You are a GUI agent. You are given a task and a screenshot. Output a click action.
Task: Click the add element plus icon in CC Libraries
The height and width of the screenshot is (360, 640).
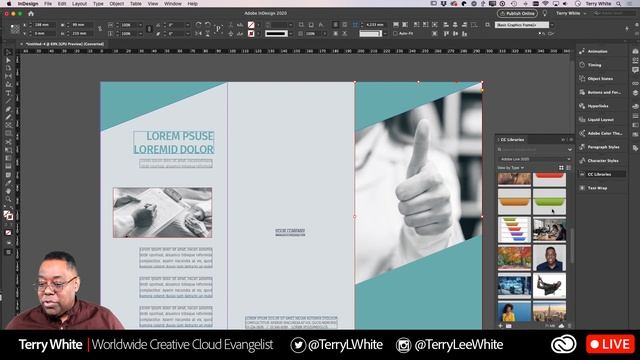tap(500, 326)
